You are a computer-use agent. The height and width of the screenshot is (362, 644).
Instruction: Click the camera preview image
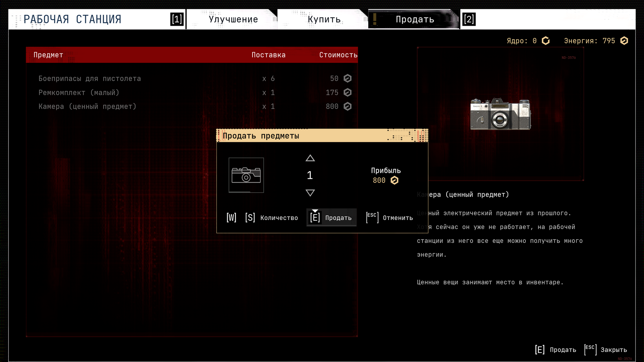(x=500, y=114)
